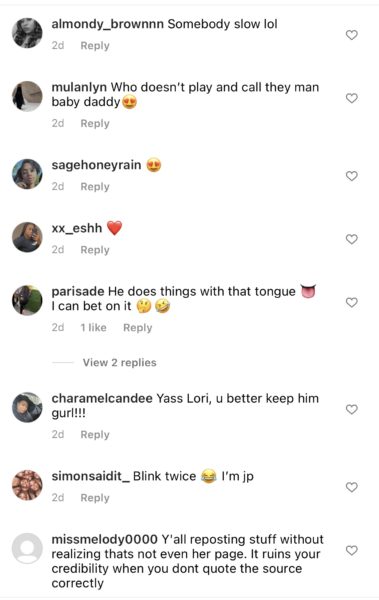The width and height of the screenshot is (379, 600).
Task: Reply to mulanlyn's comment
Action: click(x=95, y=124)
